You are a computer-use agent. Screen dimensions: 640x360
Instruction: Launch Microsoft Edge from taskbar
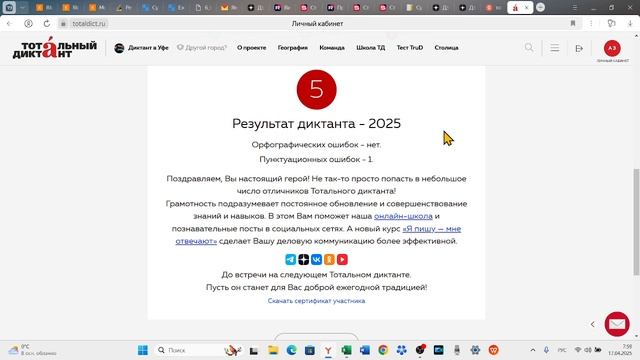pyautogui.click(x=291, y=350)
